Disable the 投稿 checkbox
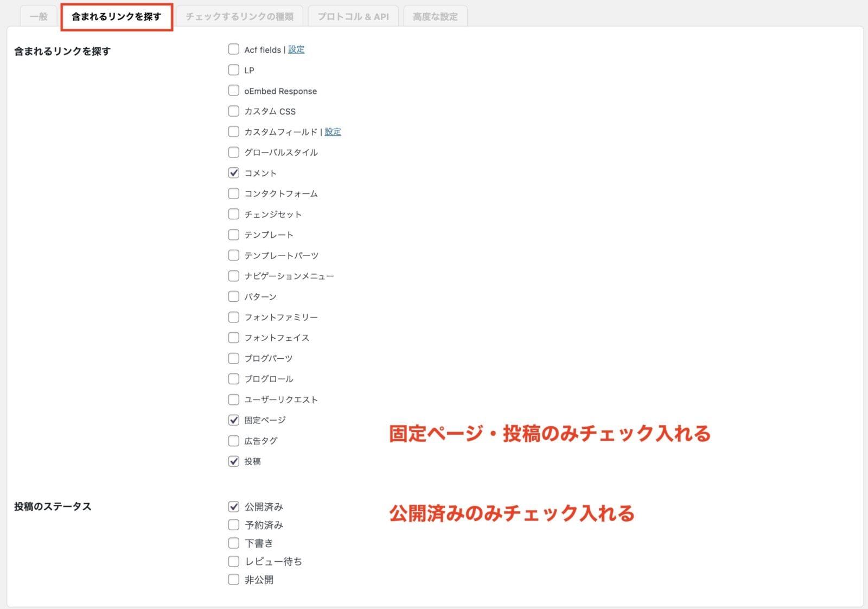The width and height of the screenshot is (868, 609). [234, 461]
